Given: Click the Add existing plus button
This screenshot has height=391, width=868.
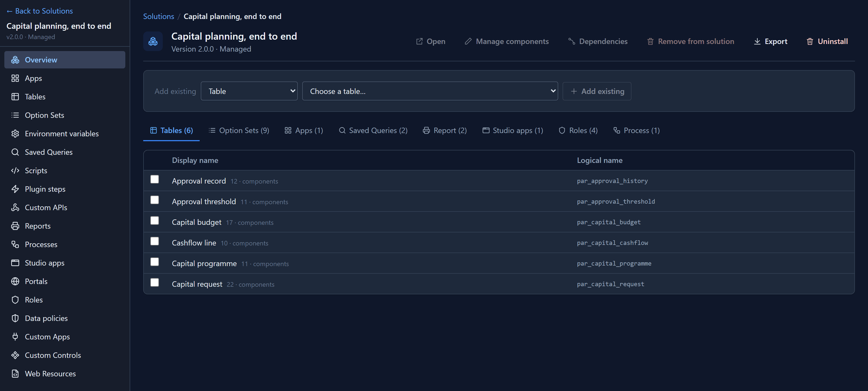Looking at the screenshot, I should [x=597, y=91].
